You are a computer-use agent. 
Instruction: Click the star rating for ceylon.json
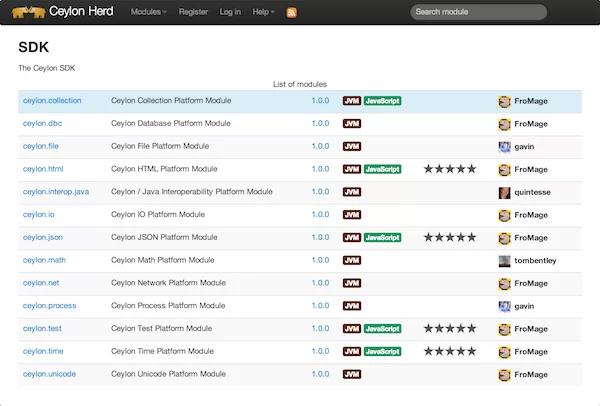450,237
